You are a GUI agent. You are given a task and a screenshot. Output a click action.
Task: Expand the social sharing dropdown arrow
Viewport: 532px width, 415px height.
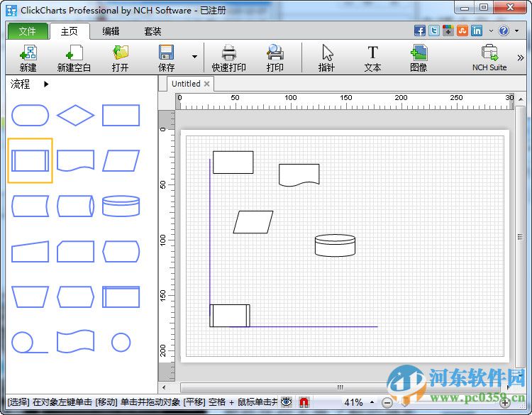coord(491,31)
